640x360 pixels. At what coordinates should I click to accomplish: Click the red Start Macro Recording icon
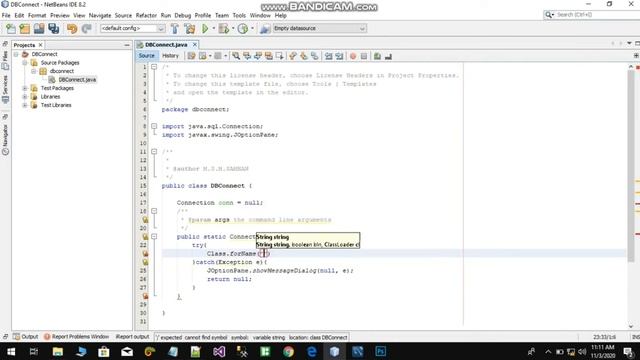(353, 56)
